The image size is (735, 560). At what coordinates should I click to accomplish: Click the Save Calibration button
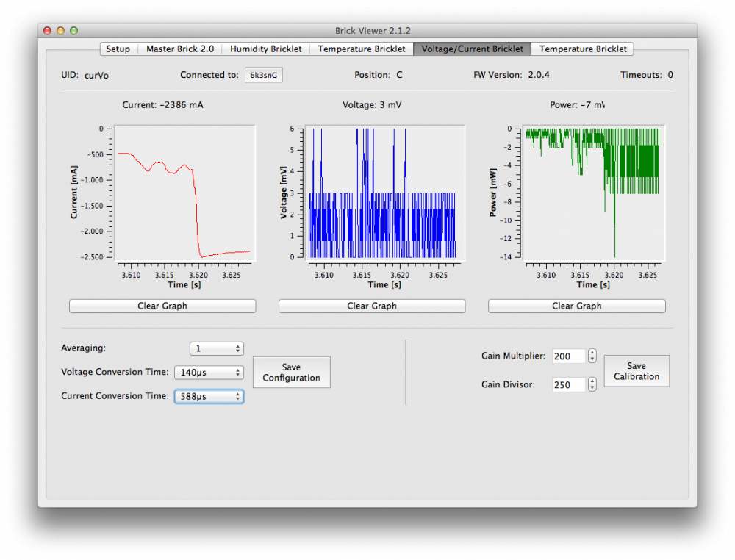pyautogui.click(x=637, y=371)
